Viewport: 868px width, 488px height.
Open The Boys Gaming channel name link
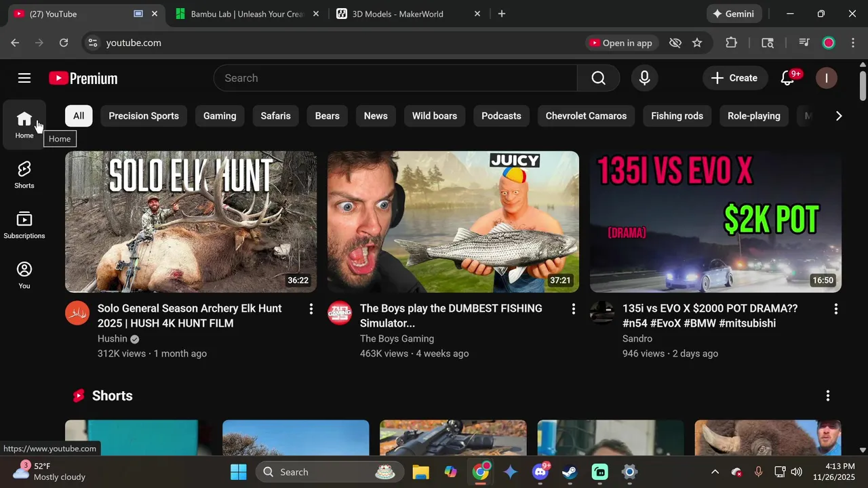[397, 339]
